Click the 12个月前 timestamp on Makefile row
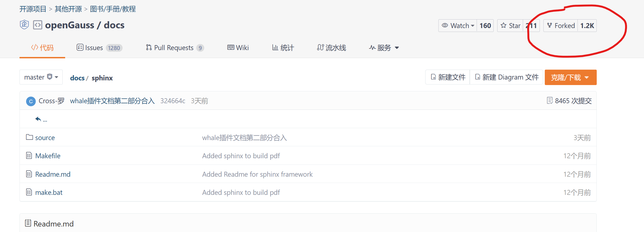This screenshot has height=232, width=644. point(577,156)
